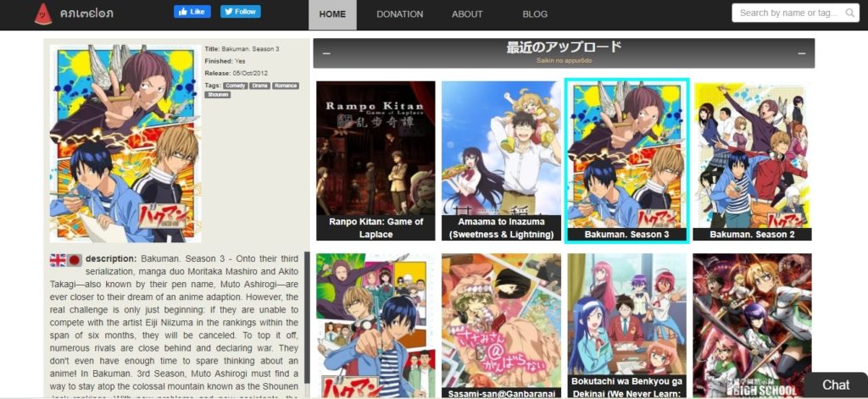Open Ranpo Kitan: Game of Laplace thumbnail
The image size is (868, 399).
376,160
